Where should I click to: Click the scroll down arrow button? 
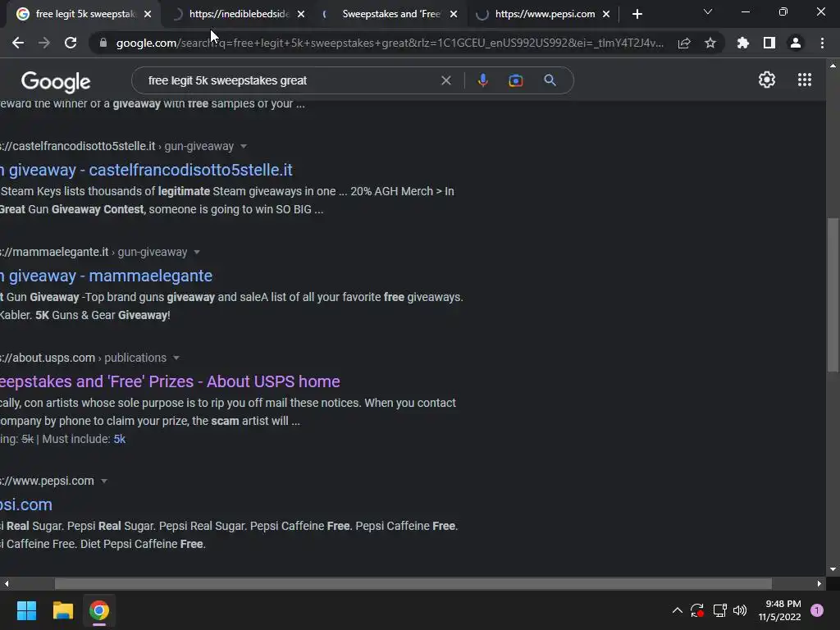(x=833, y=569)
